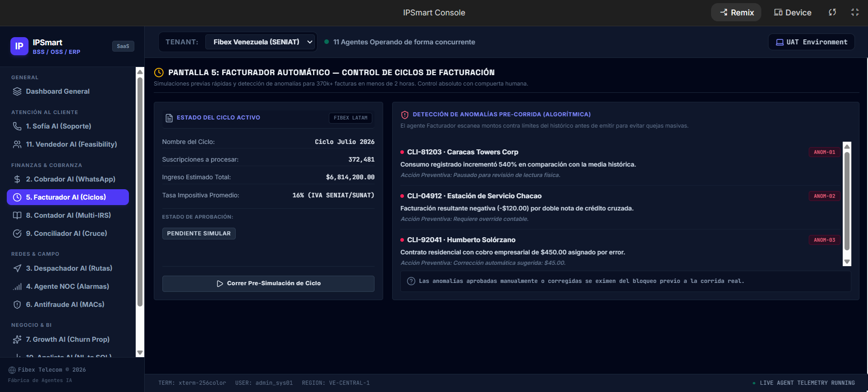
Task: Run Correr Pre-Simulación de Ciclo
Action: [268, 284]
